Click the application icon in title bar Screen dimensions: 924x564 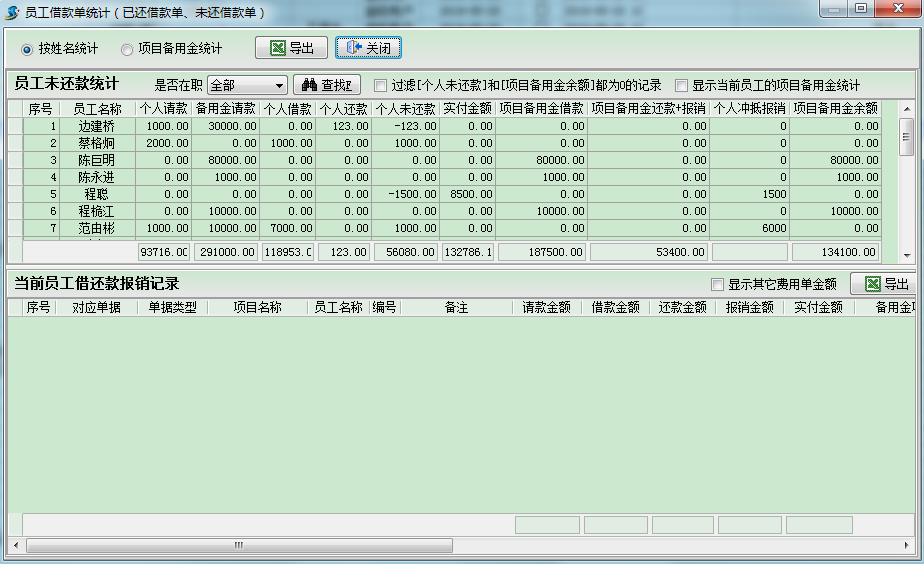pos(12,11)
